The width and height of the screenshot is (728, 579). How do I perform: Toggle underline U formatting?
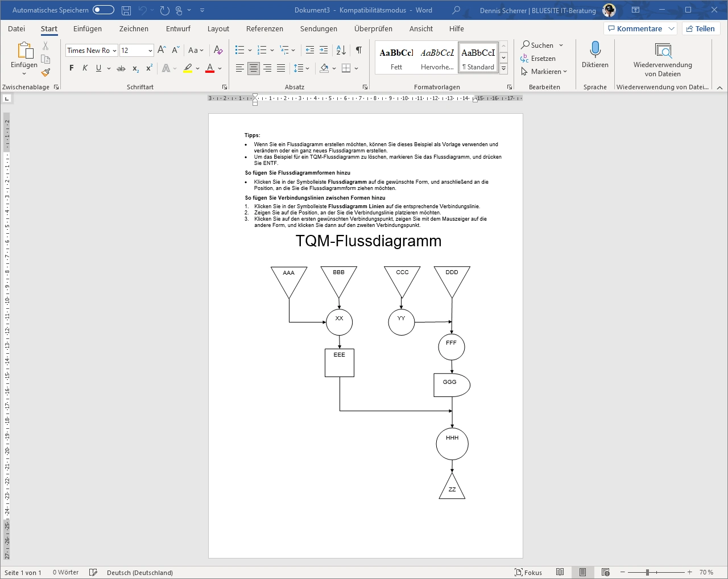coord(99,68)
